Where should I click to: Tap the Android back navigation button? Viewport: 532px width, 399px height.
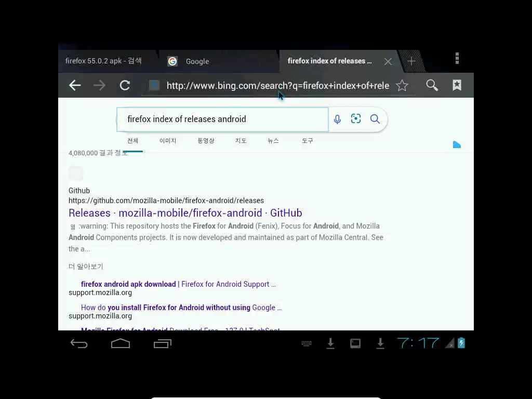click(79, 344)
